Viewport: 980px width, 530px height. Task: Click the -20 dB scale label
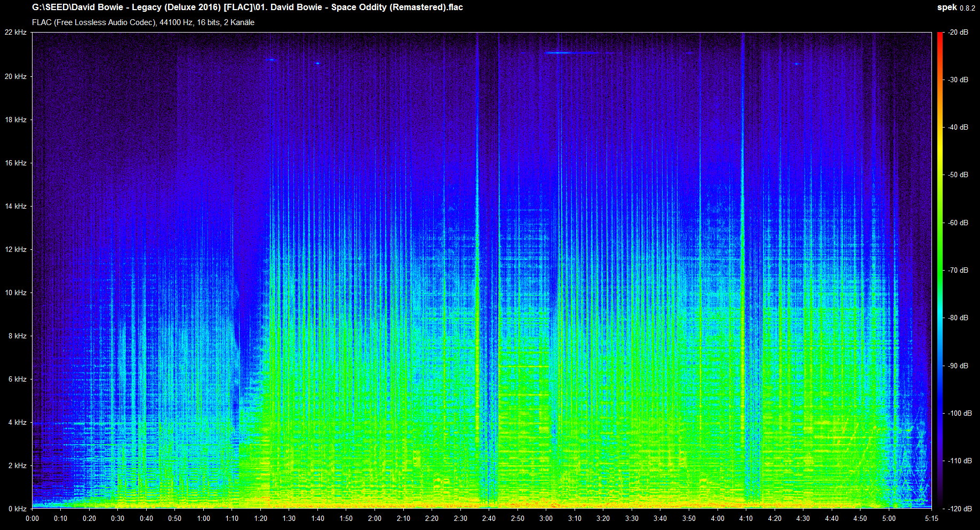958,33
